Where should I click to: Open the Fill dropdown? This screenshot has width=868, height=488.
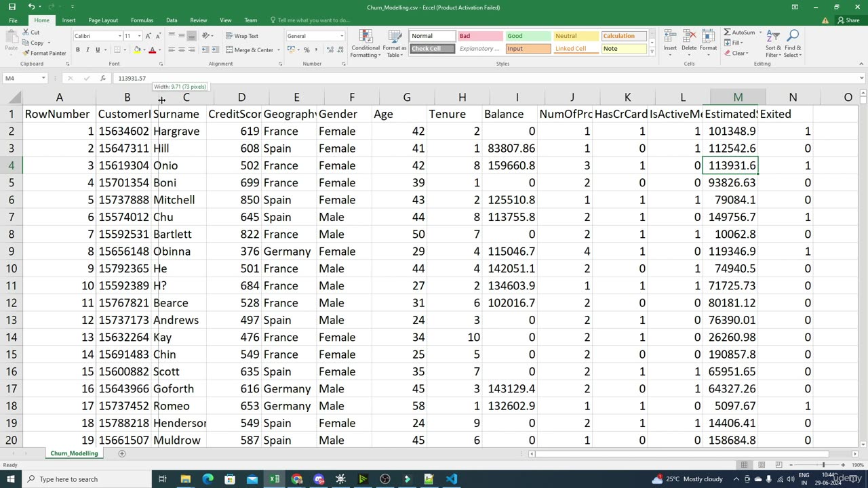(734, 43)
